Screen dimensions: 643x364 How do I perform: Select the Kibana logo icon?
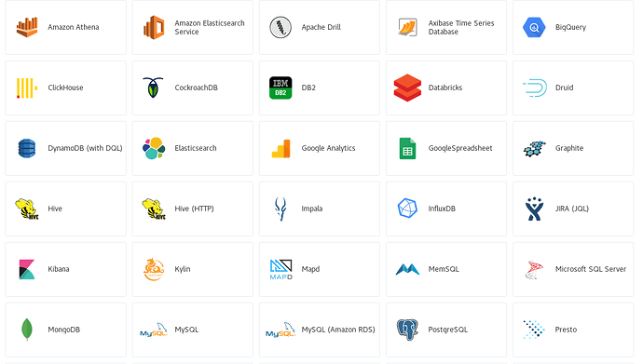click(x=27, y=269)
